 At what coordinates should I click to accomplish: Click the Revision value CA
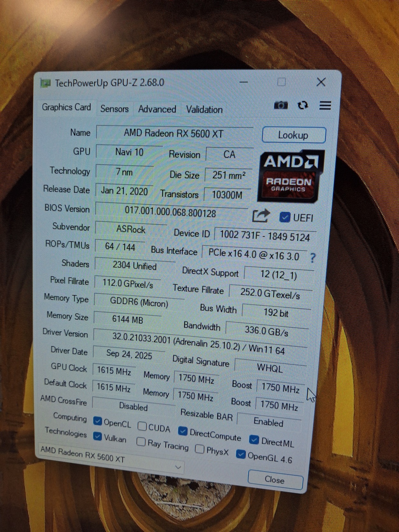[x=229, y=154]
